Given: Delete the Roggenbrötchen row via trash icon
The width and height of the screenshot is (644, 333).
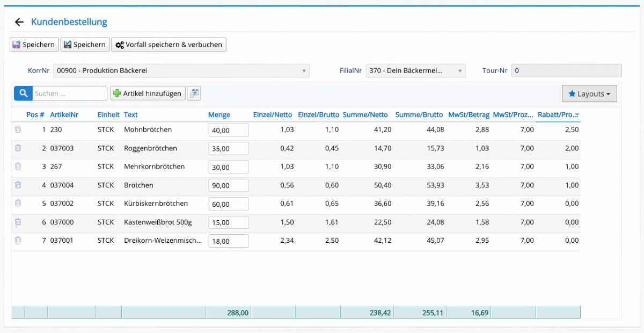Looking at the screenshot, I should coord(18,148).
